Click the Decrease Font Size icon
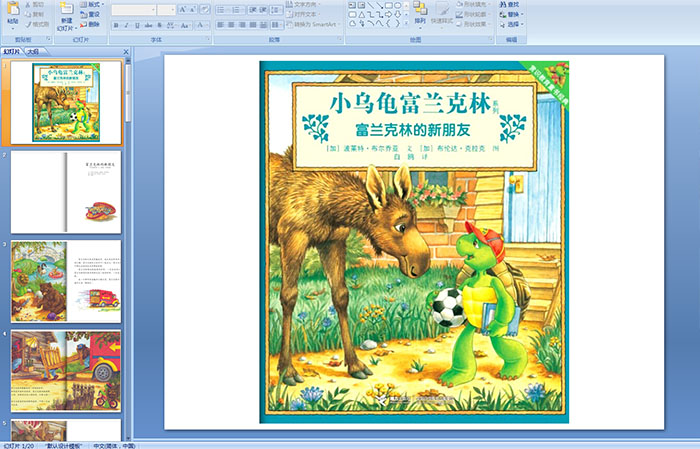This screenshot has height=449, width=700. tap(192, 10)
